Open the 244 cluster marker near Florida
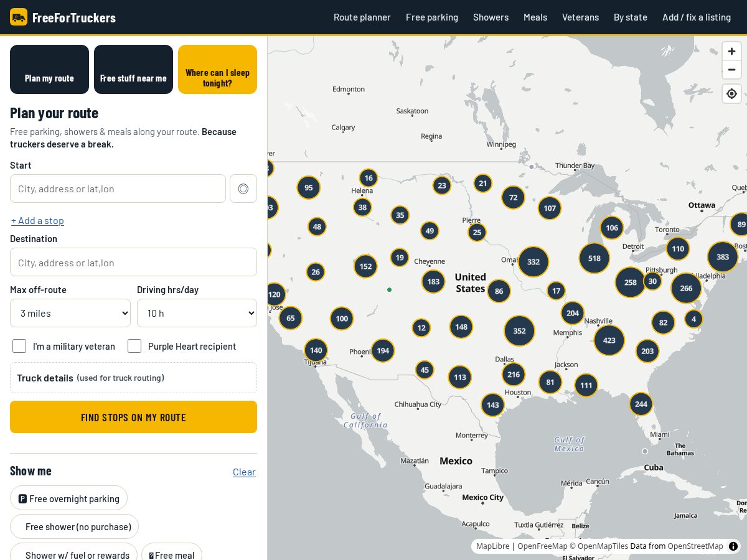 click(x=641, y=404)
